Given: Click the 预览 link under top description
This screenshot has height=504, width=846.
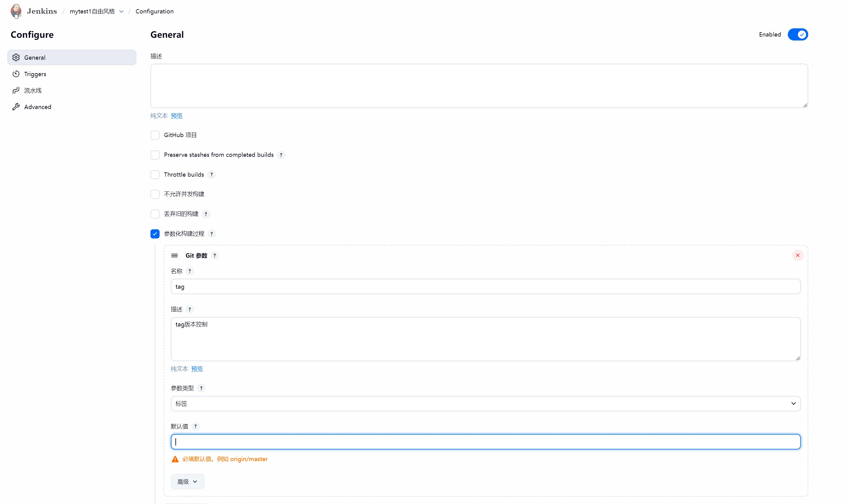Looking at the screenshot, I should click(177, 116).
